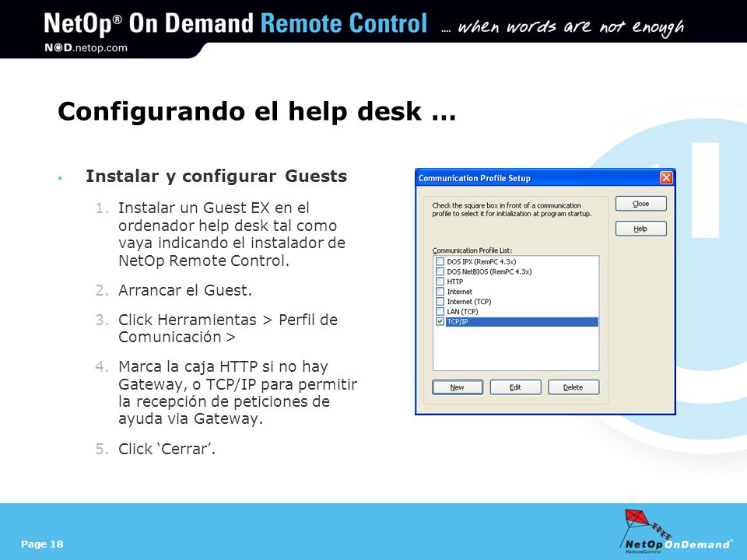Edit the selected communication profile
Image resolution: width=747 pixels, height=560 pixels.
(x=515, y=387)
